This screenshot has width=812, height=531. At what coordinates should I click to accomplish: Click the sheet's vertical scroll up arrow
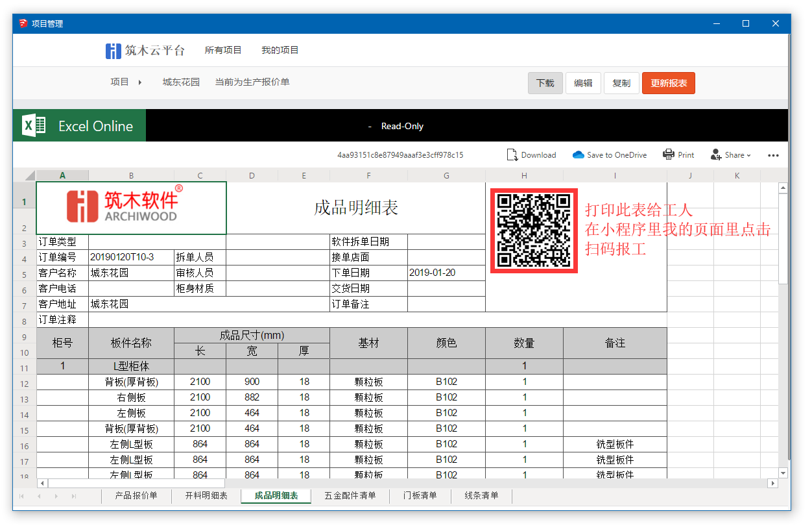[x=783, y=188]
